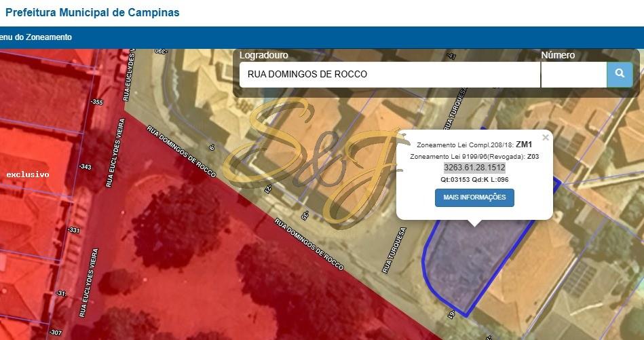Click the RUA TURQUESA street label below popup

394,250
